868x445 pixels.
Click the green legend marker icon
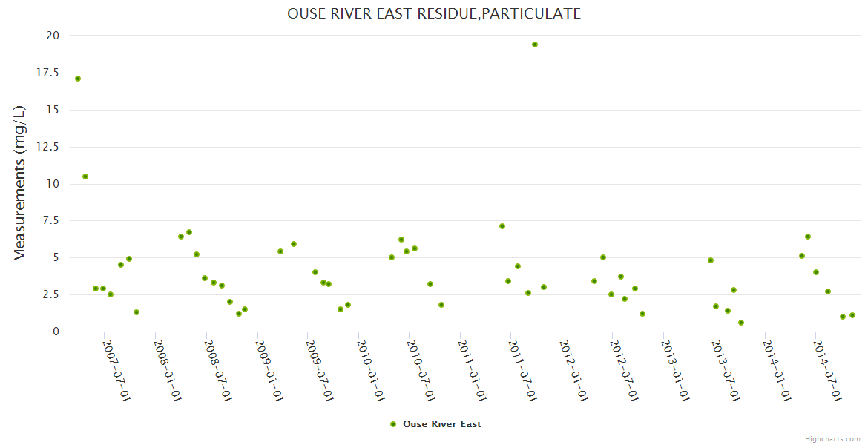tap(393, 424)
